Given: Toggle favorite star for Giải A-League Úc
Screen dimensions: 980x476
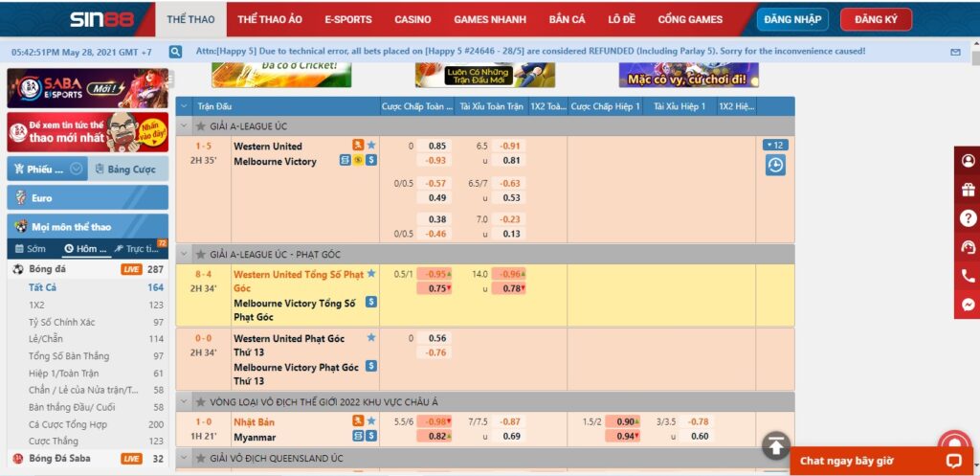Looking at the screenshot, I should click(x=201, y=126).
